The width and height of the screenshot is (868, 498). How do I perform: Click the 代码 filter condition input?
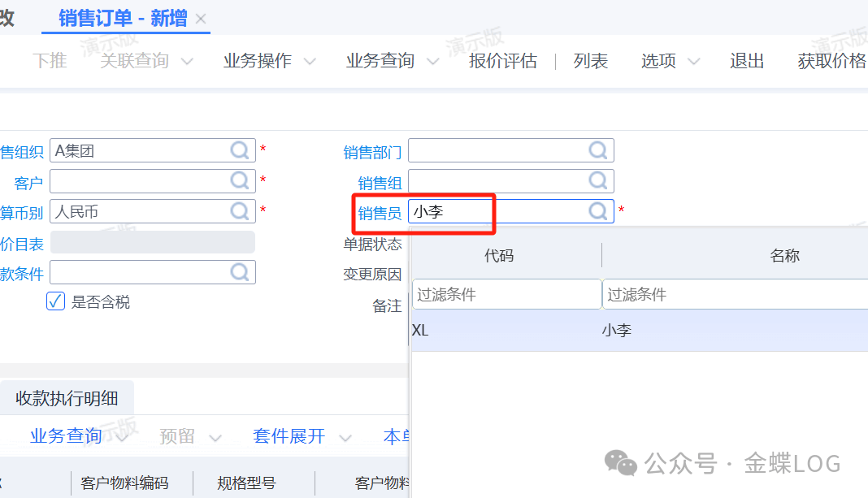(506, 294)
